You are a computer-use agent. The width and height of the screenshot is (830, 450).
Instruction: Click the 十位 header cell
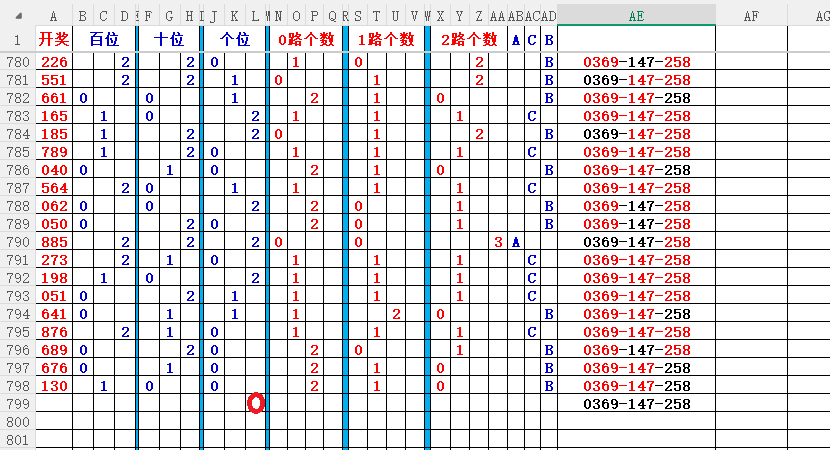(x=169, y=39)
